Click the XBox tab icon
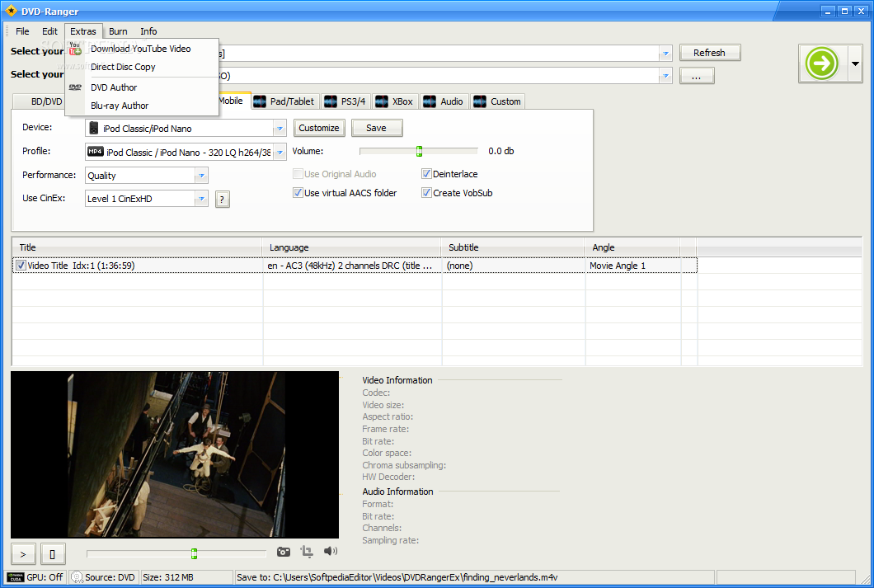 point(382,101)
